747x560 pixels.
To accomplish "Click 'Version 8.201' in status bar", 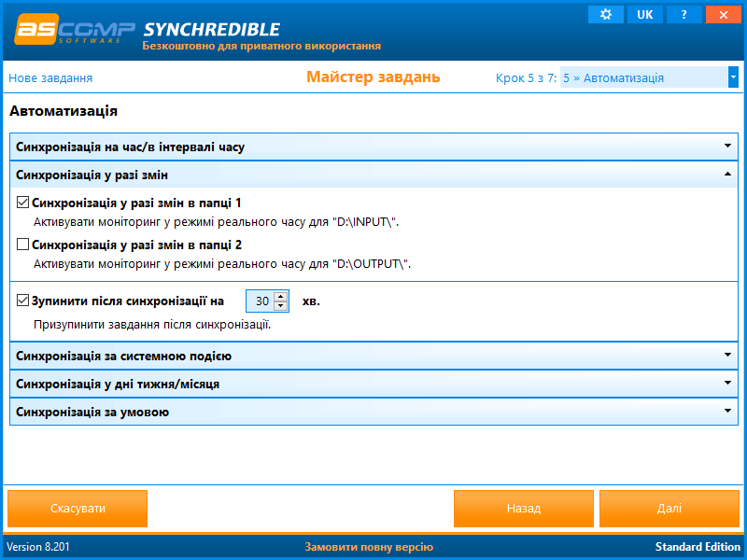I will tap(38, 547).
